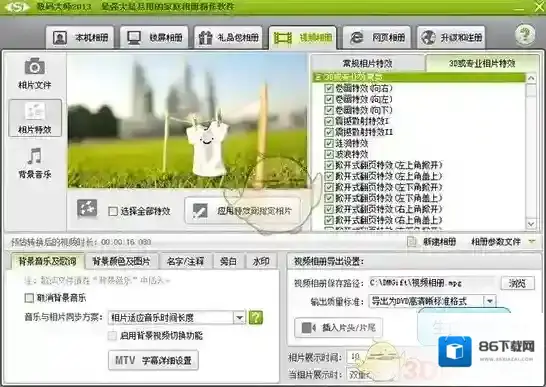Click the 视频相册 filmstrip icon
Viewport: 546px width, 387px height.
click(x=282, y=38)
